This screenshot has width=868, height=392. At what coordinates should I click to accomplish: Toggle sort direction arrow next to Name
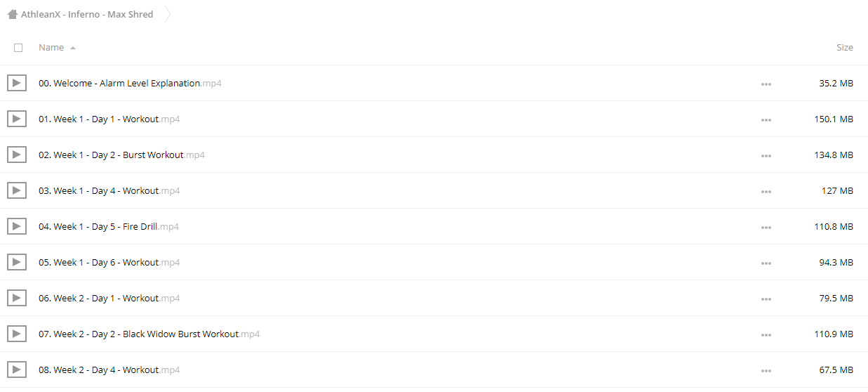coord(73,48)
